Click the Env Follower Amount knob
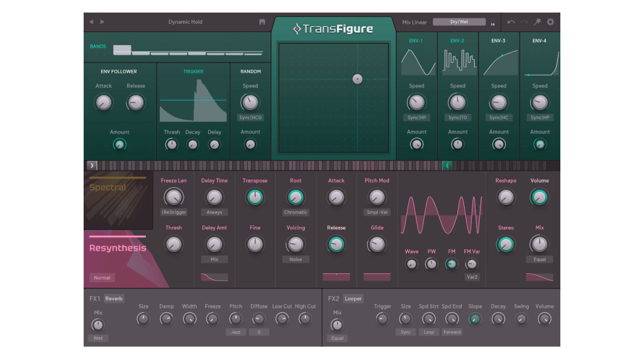The height and width of the screenshot is (355, 644). (x=119, y=145)
